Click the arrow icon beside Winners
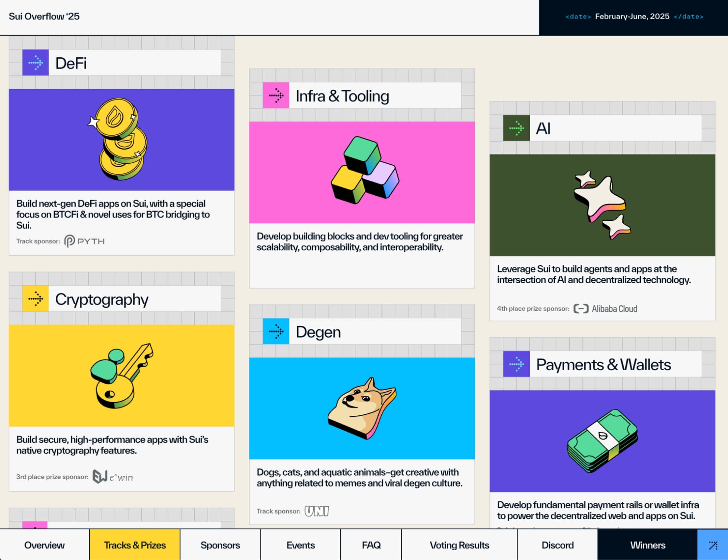This screenshot has height=560, width=728. coord(712,545)
